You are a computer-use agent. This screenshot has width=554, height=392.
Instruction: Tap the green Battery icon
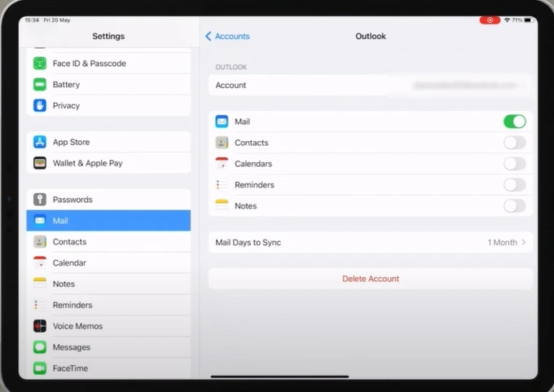pos(40,85)
